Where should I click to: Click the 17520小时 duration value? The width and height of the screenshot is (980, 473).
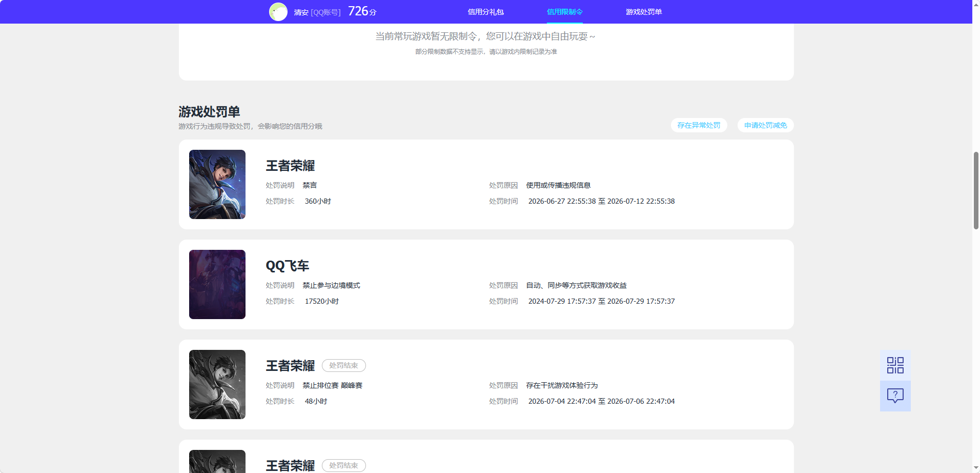coord(322,301)
